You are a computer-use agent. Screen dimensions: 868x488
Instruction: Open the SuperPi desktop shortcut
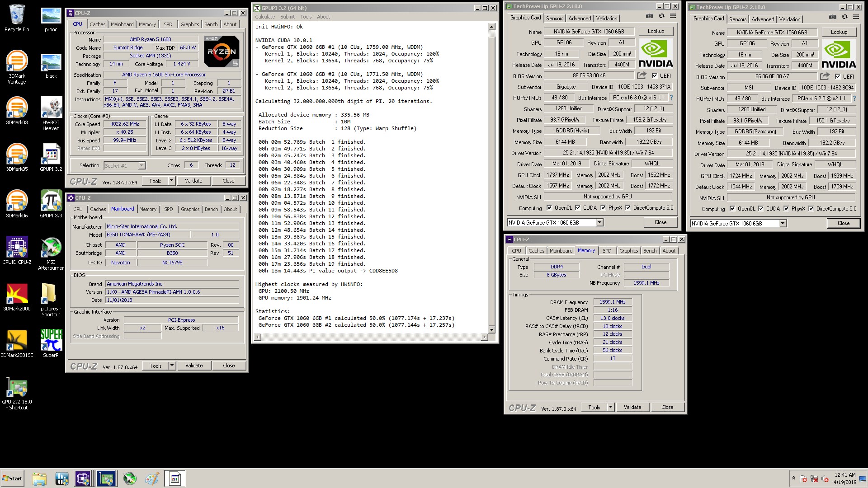click(x=51, y=343)
